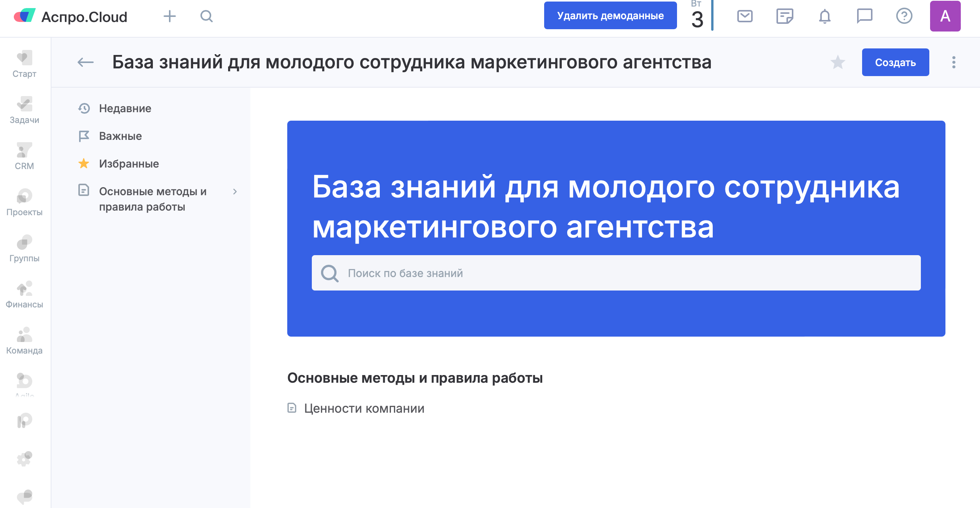
Task: Click the Удалить демоданные button
Action: pyautogui.click(x=610, y=15)
